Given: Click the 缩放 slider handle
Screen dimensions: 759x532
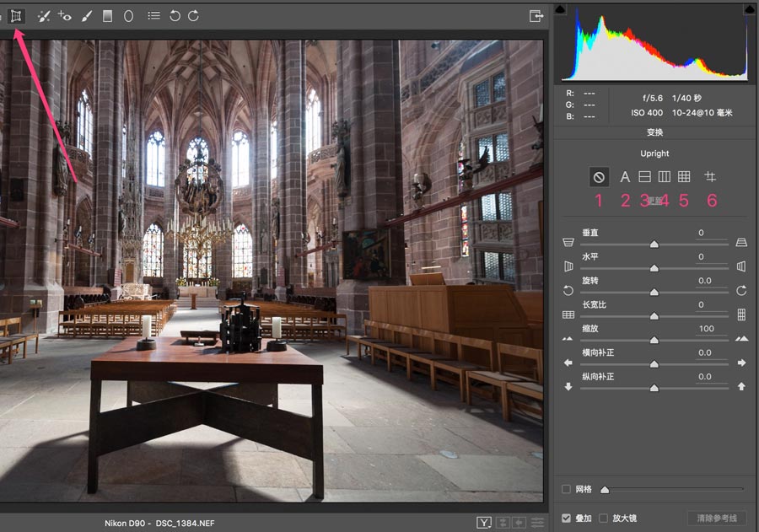Looking at the screenshot, I should coord(654,340).
